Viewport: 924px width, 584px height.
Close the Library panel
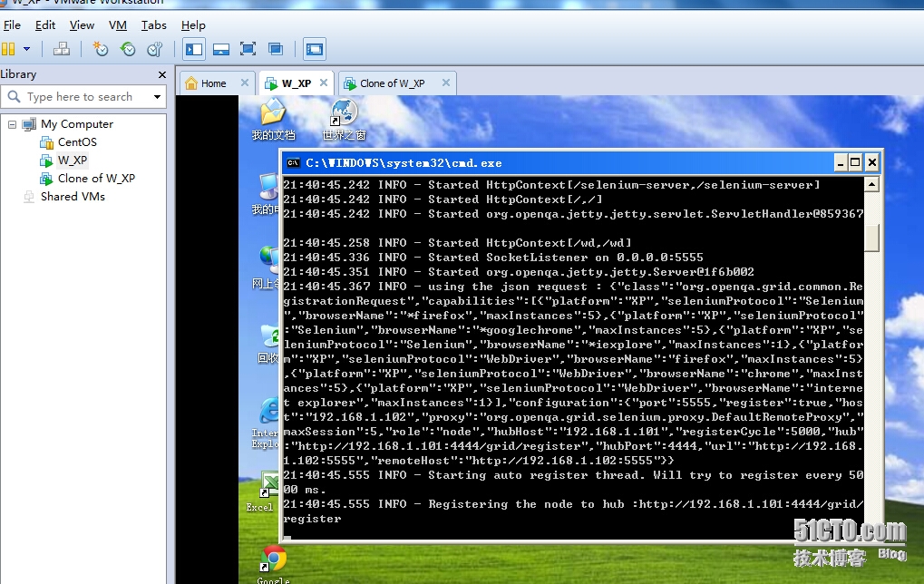pyautogui.click(x=162, y=75)
